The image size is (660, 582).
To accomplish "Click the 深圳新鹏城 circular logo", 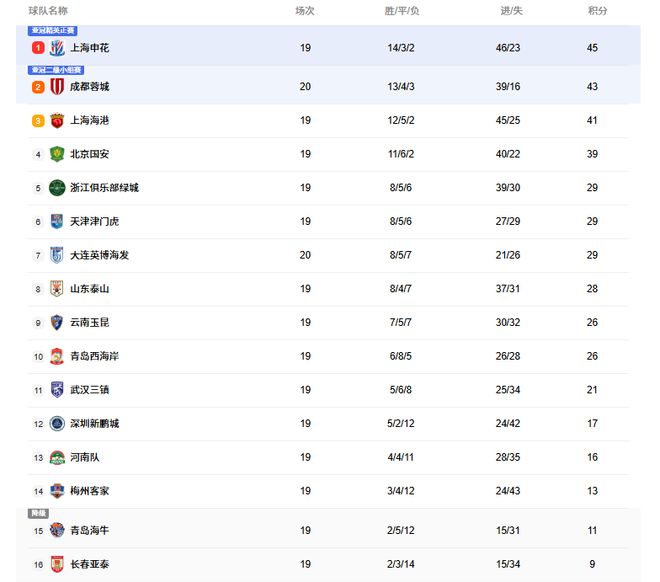I will tap(57, 423).
